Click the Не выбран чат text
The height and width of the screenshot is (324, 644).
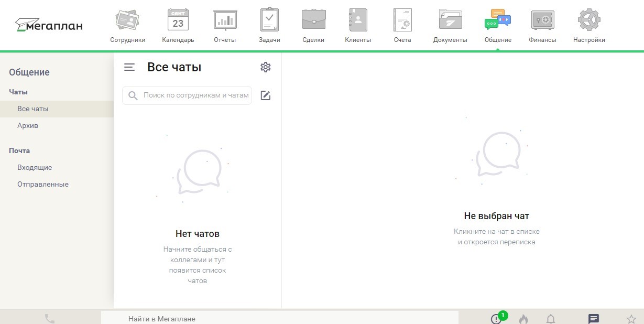pyautogui.click(x=497, y=215)
